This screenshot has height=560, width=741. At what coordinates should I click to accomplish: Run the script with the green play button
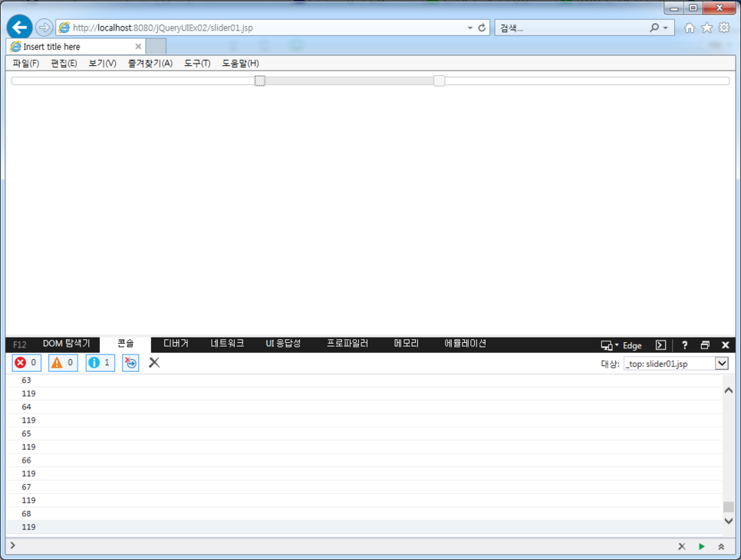pos(701,546)
